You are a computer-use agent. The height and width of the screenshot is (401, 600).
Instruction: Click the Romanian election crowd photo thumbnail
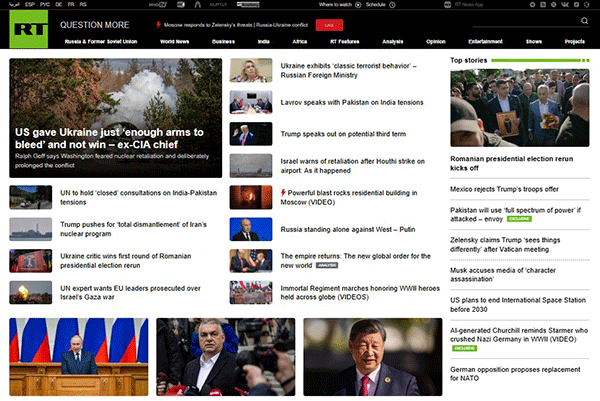[x=520, y=108]
